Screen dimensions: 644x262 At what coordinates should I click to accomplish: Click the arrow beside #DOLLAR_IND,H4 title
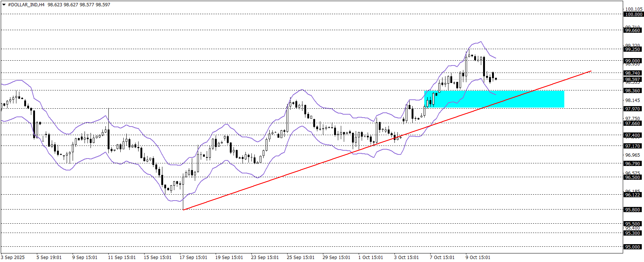[x=4, y=5]
